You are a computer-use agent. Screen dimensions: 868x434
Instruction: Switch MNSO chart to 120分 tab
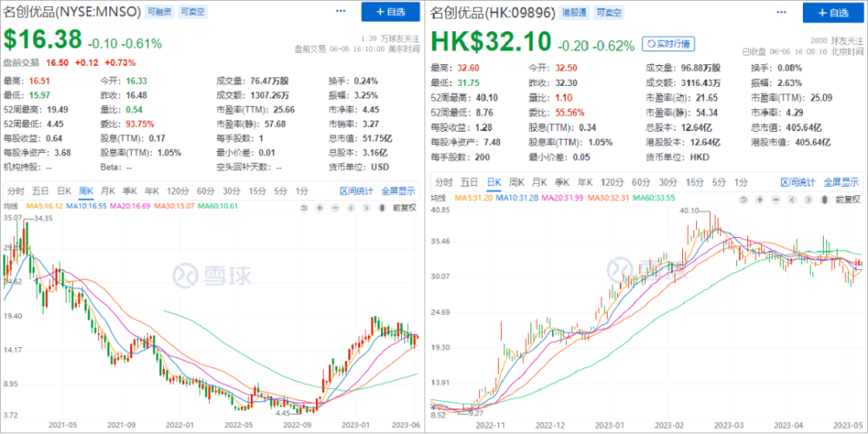(x=178, y=191)
